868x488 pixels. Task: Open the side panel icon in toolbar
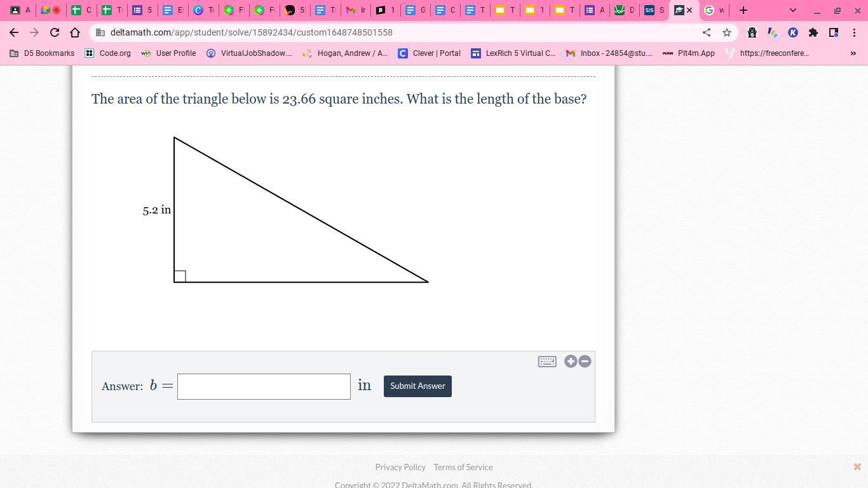coord(834,32)
